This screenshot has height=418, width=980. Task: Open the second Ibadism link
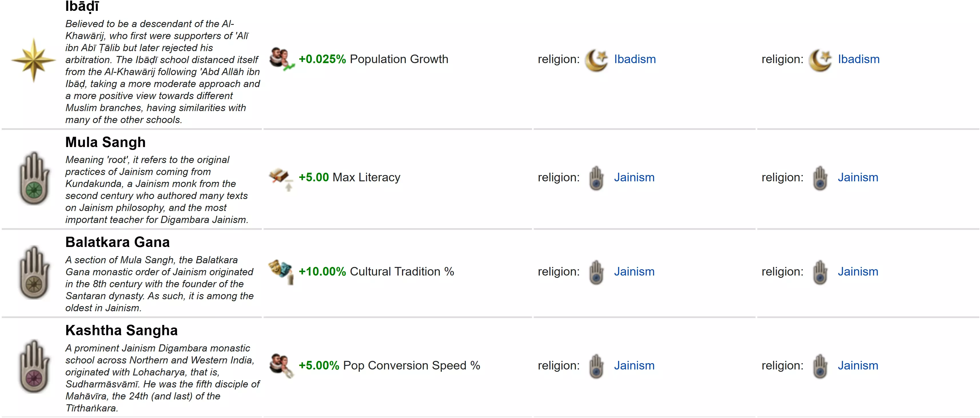coord(858,59)
